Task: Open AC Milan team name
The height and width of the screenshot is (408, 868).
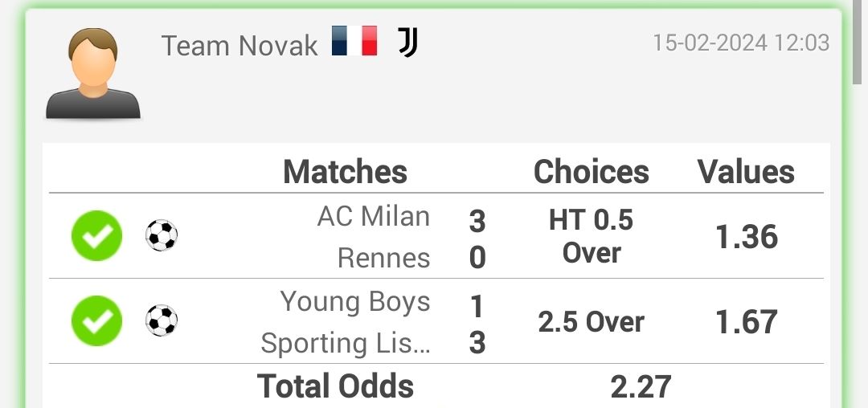Action: (x=374, y=216)
